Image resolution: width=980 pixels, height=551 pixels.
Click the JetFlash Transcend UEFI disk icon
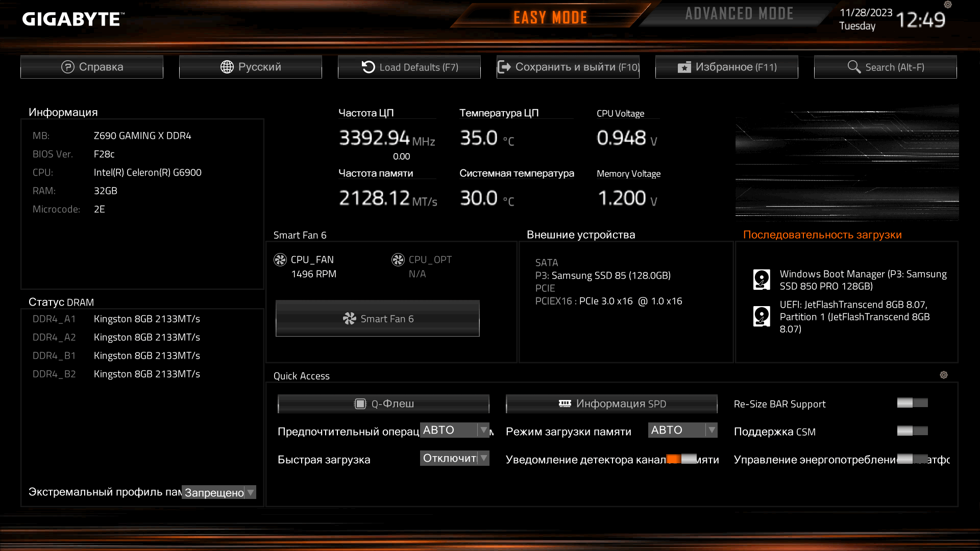(x=762, y=316)
